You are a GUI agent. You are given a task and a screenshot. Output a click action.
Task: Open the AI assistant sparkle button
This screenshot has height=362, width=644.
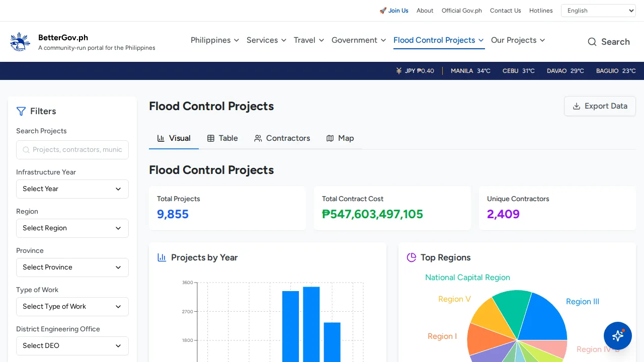(x=618, y=336)
